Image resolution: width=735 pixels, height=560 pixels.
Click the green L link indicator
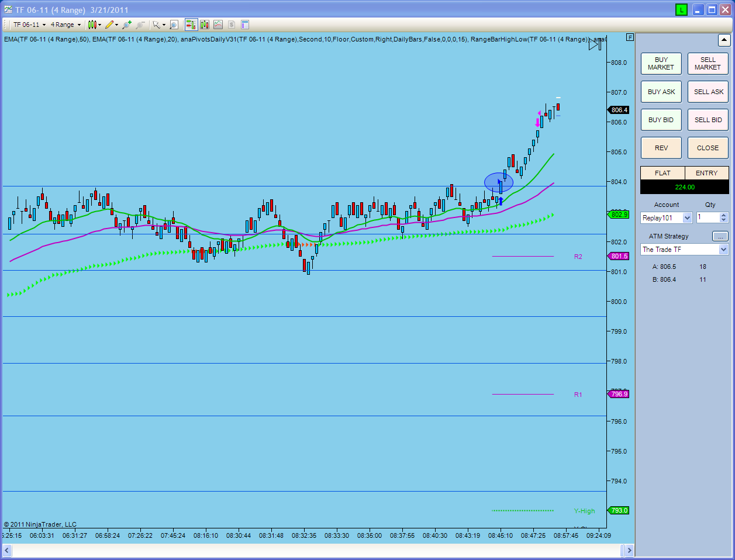pos(681,10)
